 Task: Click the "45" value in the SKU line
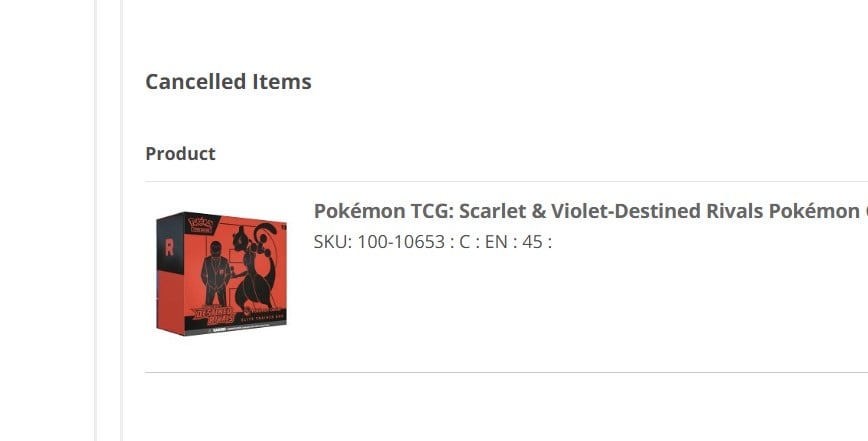tap(532, 241)
